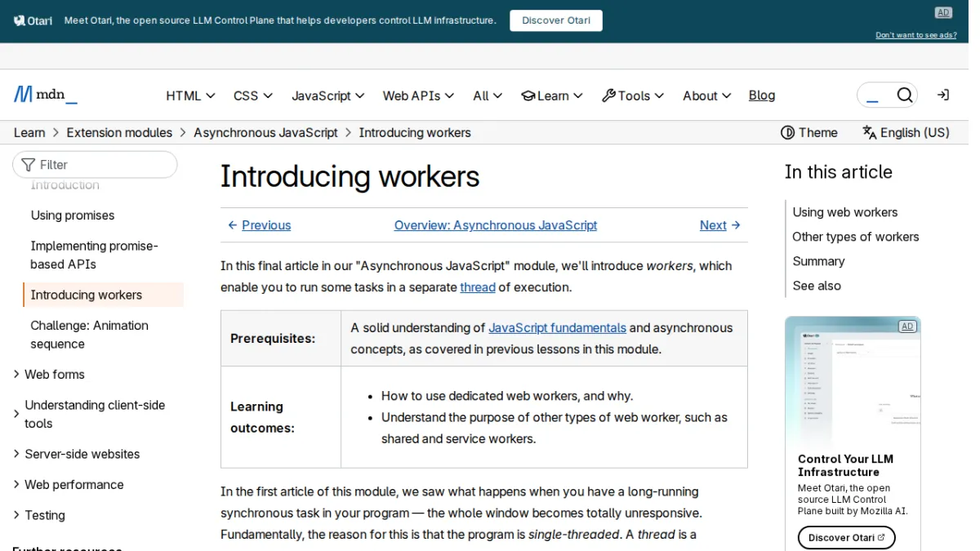Open the Tools menu
Image resolution: width=980 pixels, height=551 pixels.
[x=633, y=96]
